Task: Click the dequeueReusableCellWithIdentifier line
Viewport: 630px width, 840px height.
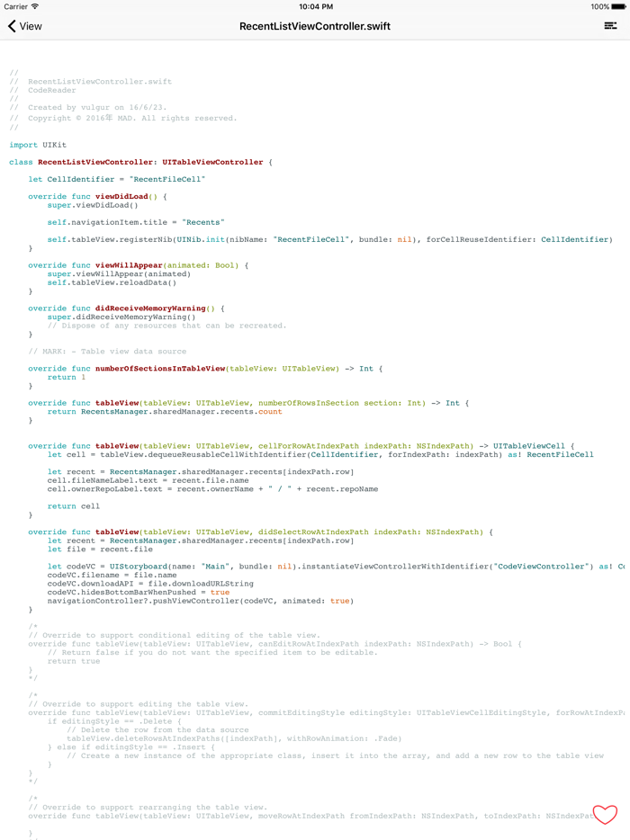Action: [320, 454]
